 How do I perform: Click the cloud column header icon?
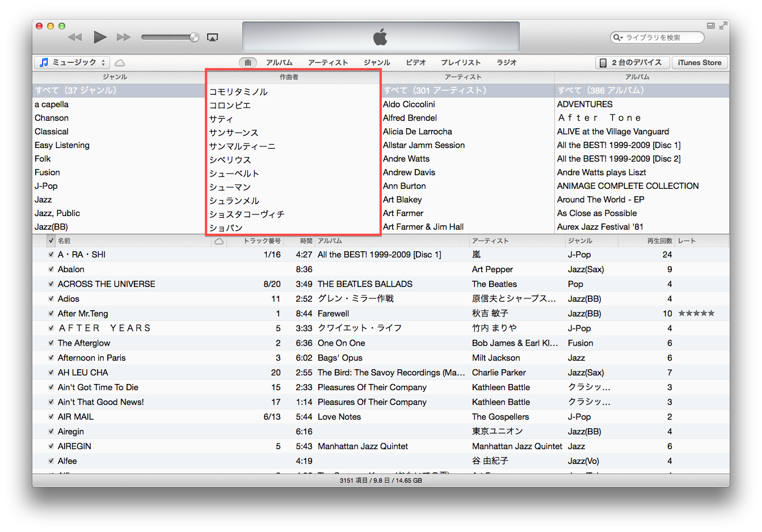[219, 241]
